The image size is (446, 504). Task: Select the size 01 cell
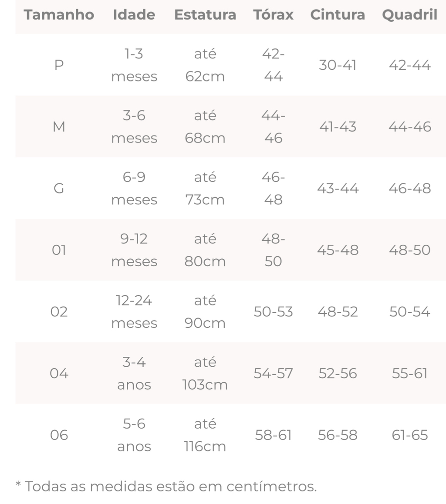click(59, 250)
